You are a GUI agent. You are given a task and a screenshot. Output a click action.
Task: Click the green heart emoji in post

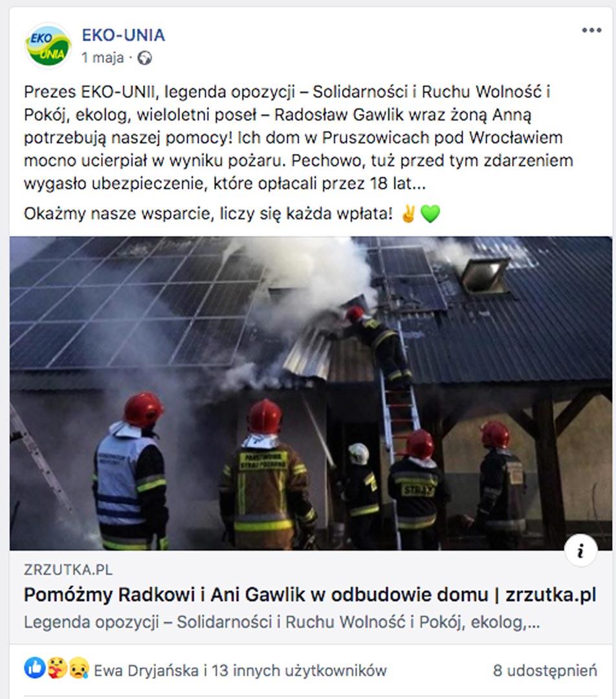430,214
